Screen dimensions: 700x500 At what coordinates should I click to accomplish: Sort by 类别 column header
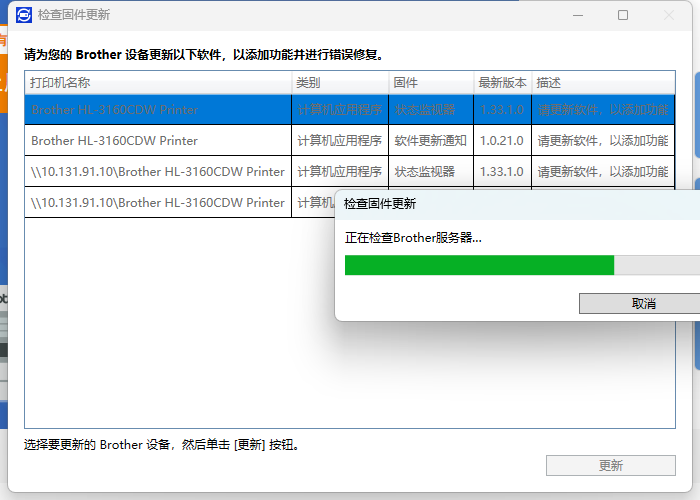[x=340, y=83]
